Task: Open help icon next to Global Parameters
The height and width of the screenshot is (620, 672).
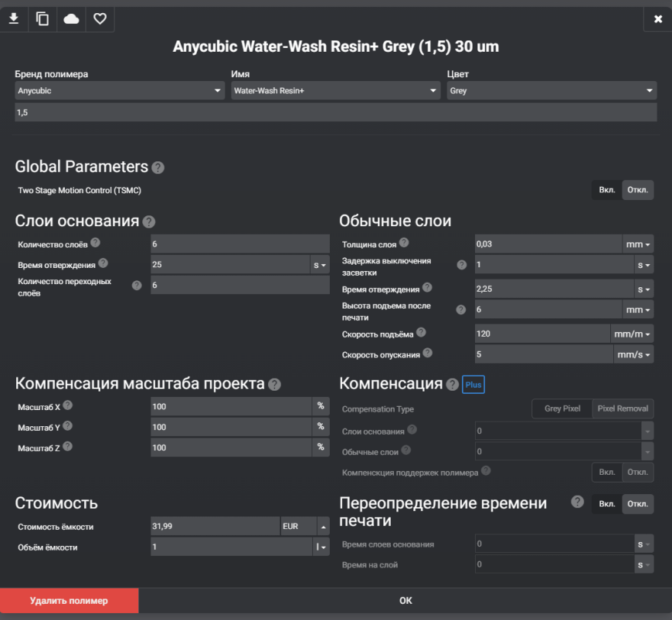Action: pos(158,168)
